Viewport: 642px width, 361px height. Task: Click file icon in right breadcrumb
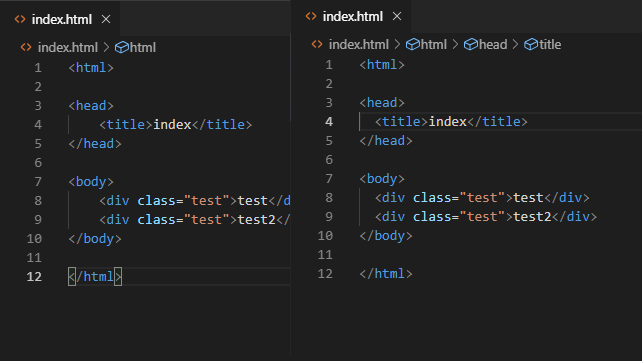(317, 45)
